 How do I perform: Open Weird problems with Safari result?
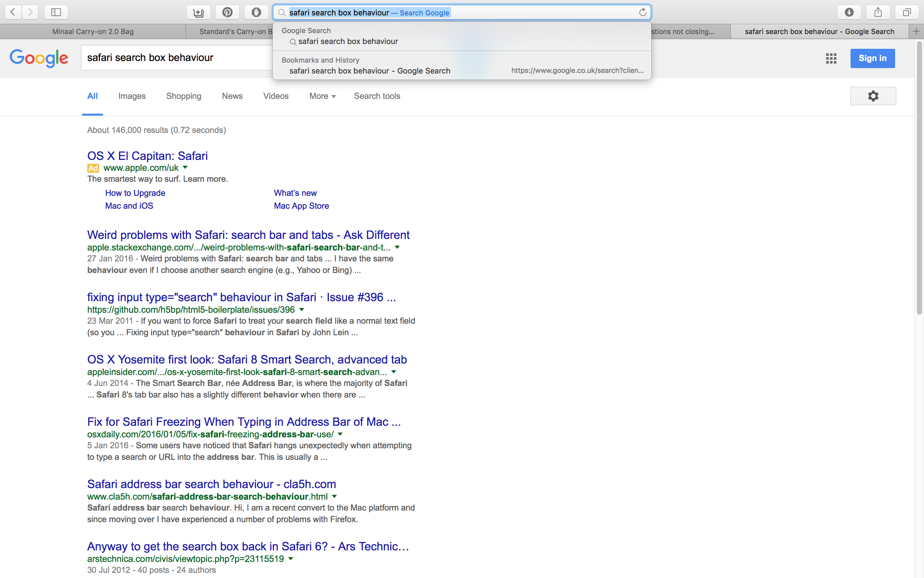pyautogui.click(x=248, y=235)
